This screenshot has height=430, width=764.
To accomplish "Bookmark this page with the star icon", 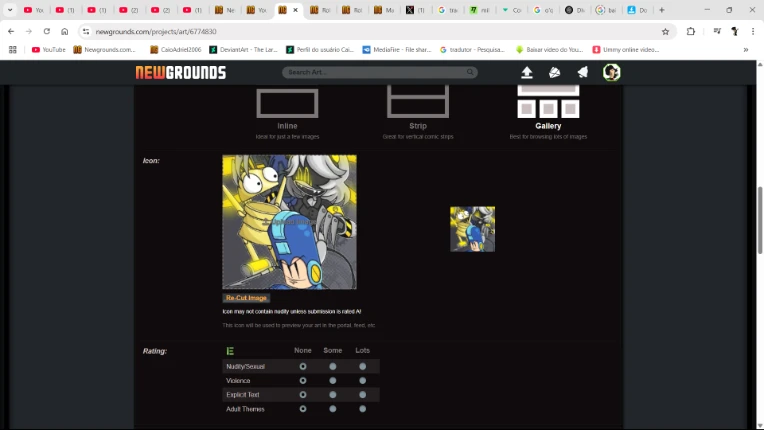I will click(665, 32).
